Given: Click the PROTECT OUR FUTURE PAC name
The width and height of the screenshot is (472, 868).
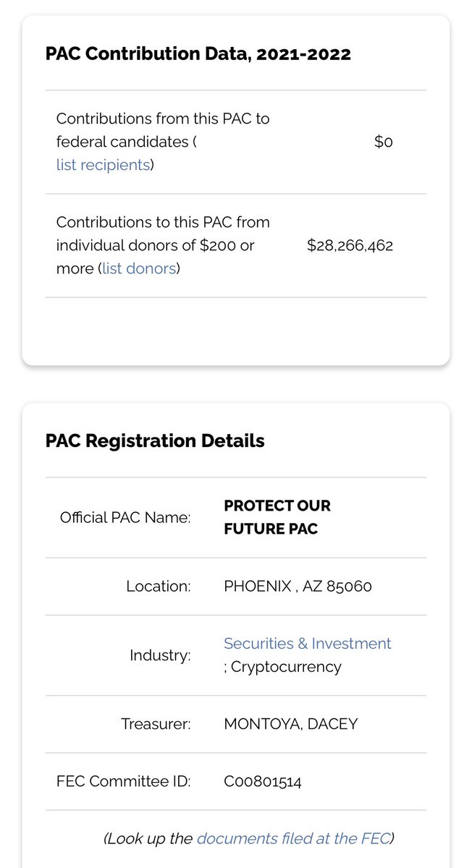Looking at the screenshot, I should [x=277, y=517].
